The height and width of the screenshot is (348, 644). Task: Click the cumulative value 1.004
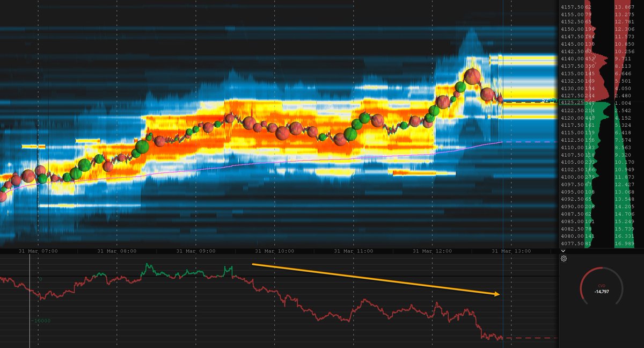tap(624, 103)
